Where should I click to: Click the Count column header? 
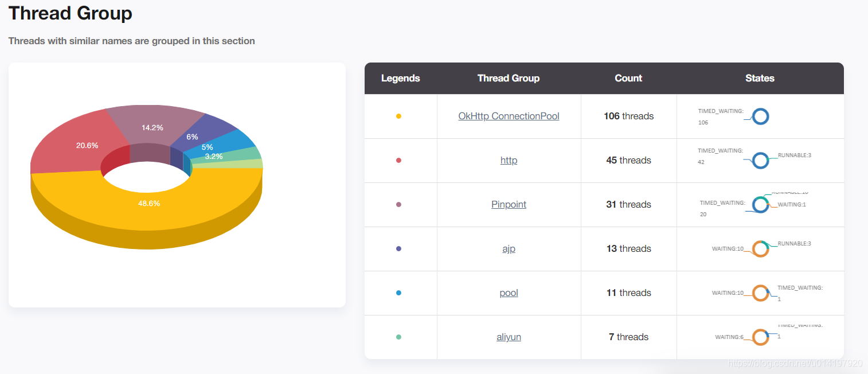click(628, 78)
